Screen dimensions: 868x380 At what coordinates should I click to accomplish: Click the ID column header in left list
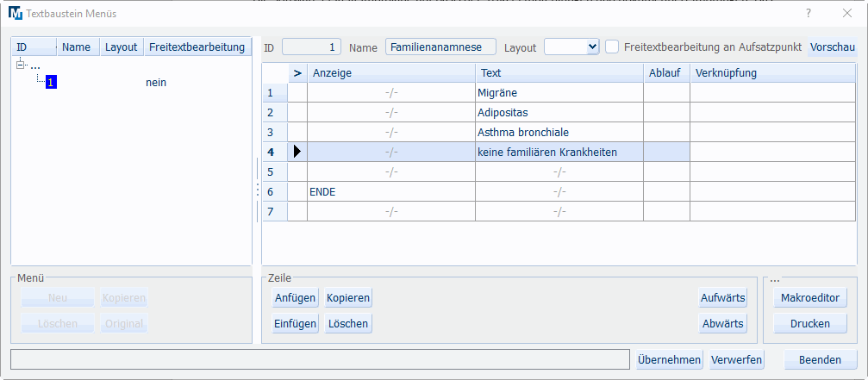click(34, 47)
